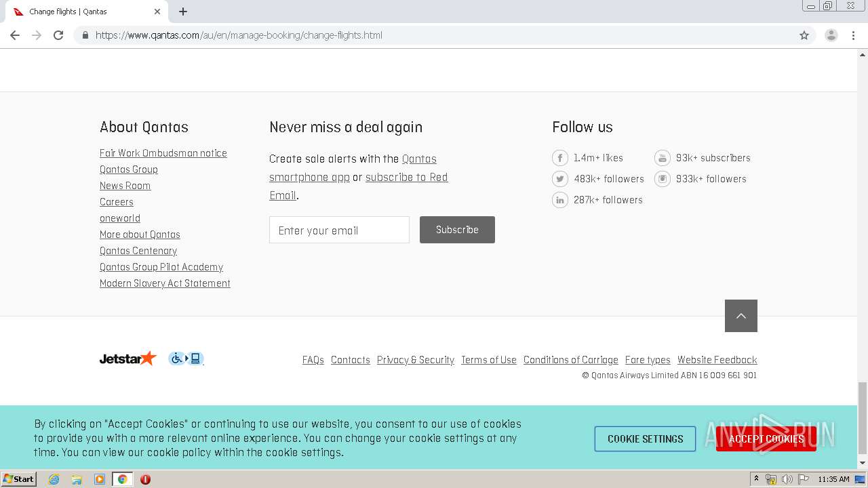
Task: Open the Contacts footer link
Action: click(351, 360)
